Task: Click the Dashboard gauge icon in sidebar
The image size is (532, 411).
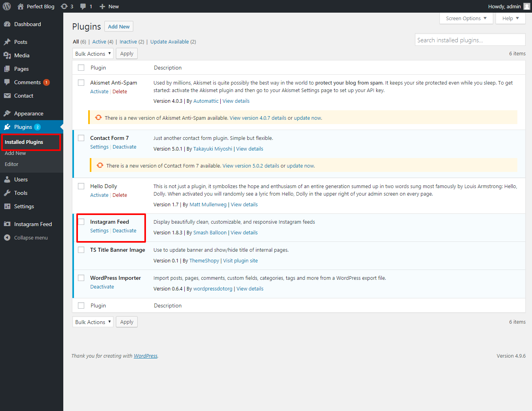Action: click(7, 24)
